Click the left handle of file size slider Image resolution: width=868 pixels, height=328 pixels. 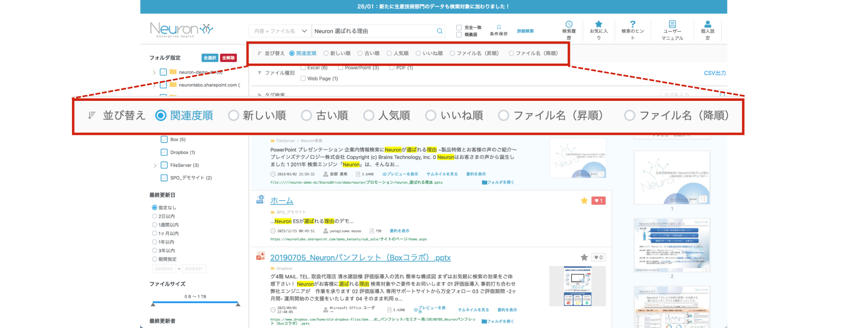pos(153,305)
